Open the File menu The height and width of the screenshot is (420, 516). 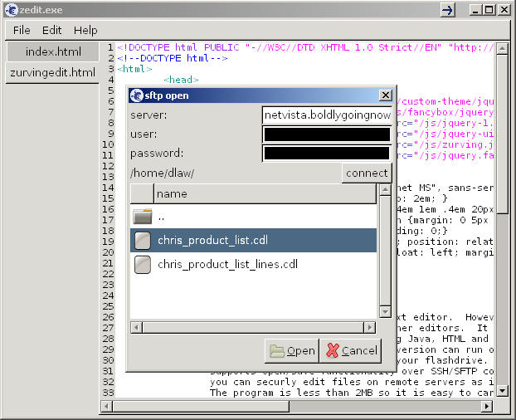click(22, 30)
